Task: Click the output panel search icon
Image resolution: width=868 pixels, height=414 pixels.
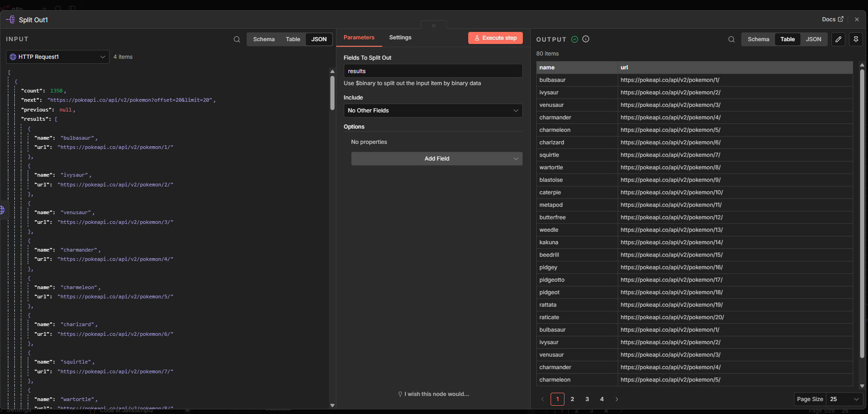Action: 732,39
